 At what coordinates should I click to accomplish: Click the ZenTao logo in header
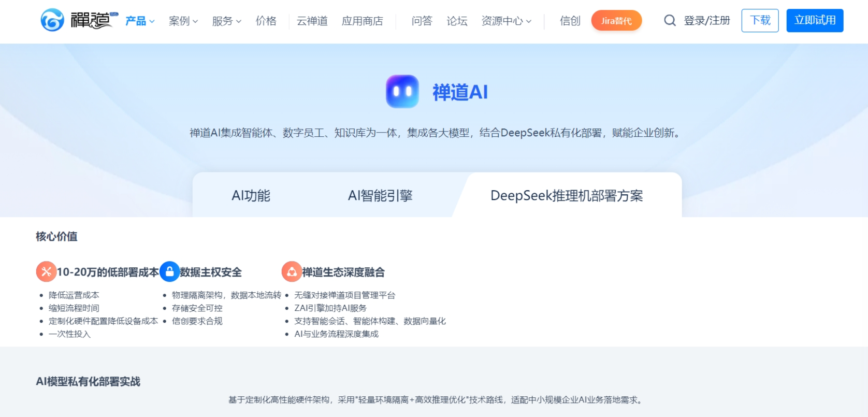coord(79,20)
